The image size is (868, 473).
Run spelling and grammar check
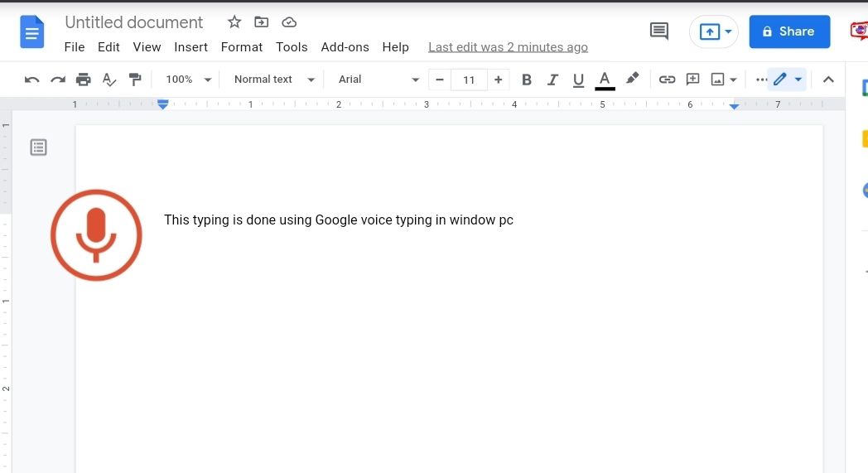point(109,80)
